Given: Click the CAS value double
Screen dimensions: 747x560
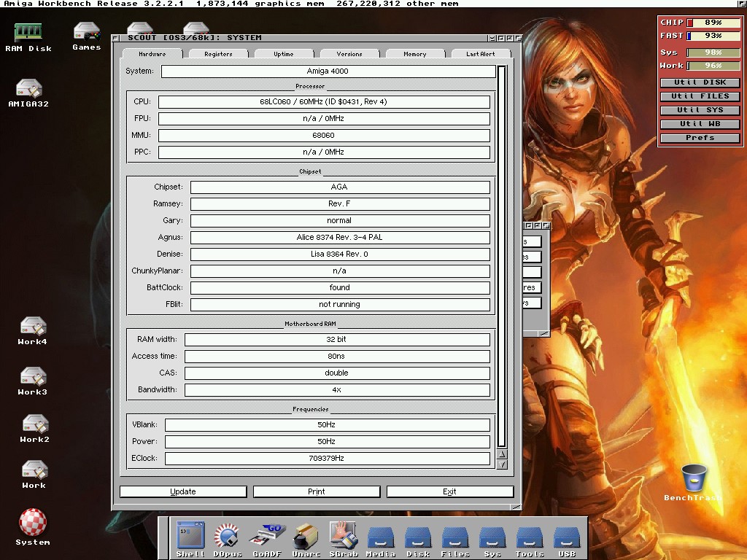Looking at the screenshot, I should pyautogui.click(x=337, y=373).
